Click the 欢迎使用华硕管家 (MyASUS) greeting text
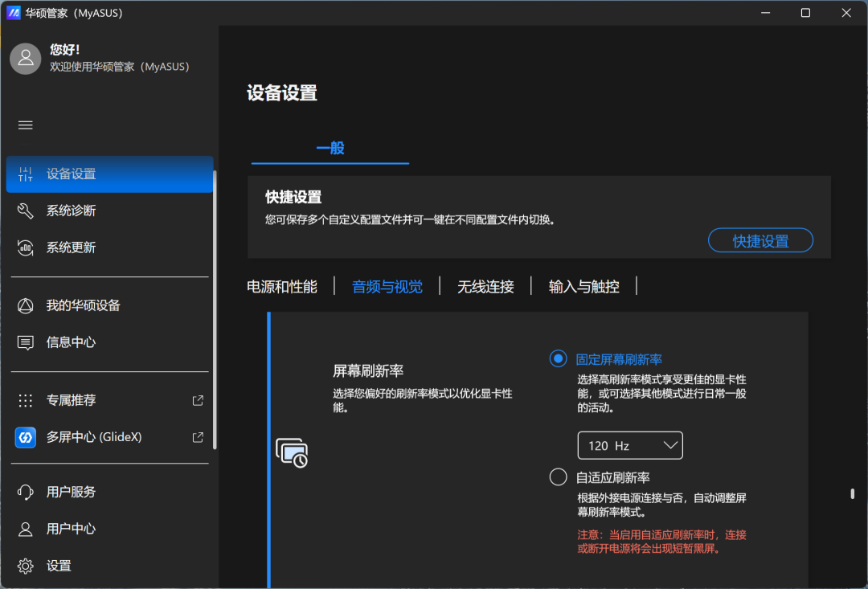Viewport: 868px width, 589px height. (120, 67)
